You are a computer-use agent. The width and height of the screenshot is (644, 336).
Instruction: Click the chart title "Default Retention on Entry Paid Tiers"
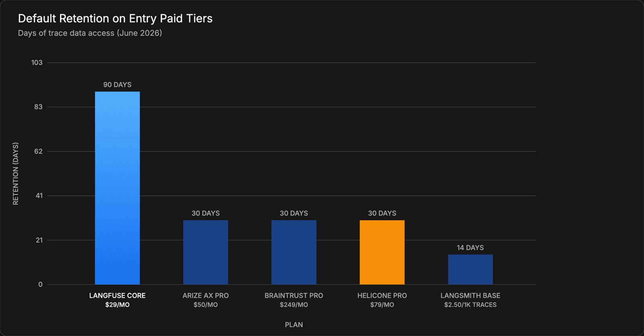tap(115, 18)
